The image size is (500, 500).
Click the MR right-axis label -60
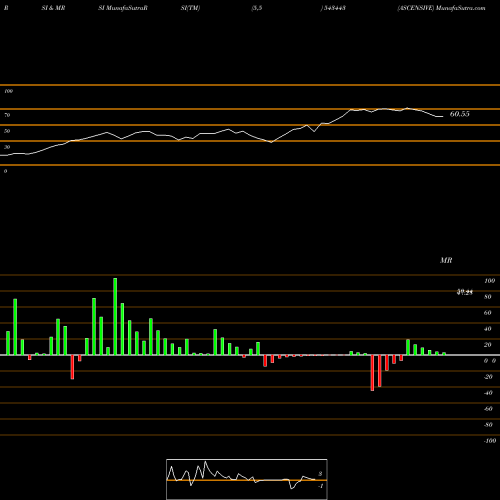point(488,409)
